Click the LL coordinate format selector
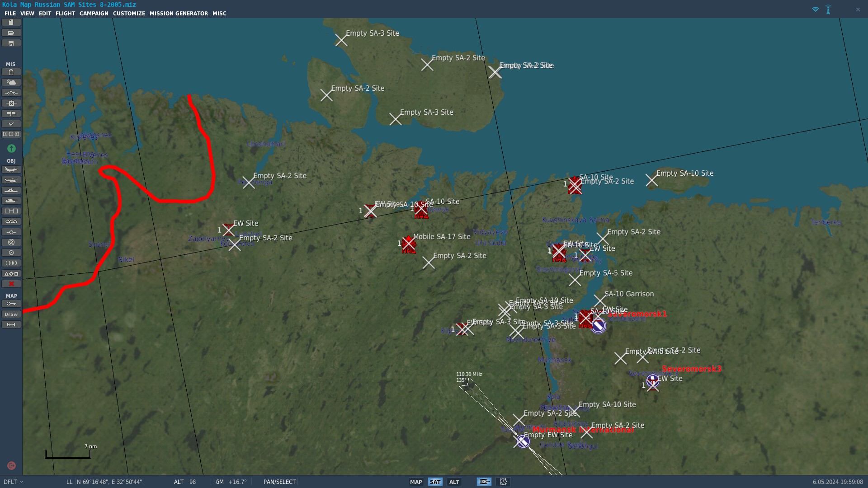 [69, 482]
